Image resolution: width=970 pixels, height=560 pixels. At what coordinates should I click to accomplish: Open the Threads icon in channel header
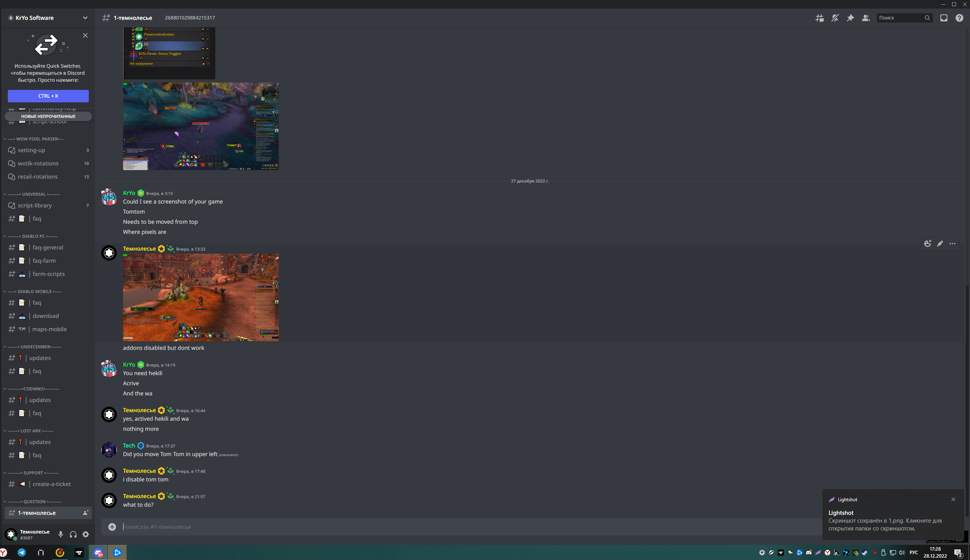pos(819,18)
